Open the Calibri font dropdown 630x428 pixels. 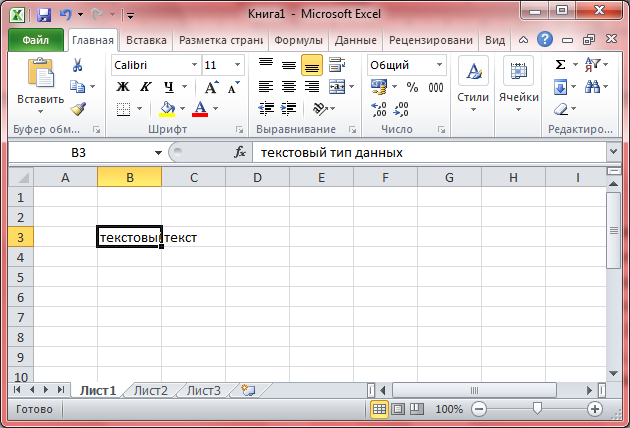point(194,65)
